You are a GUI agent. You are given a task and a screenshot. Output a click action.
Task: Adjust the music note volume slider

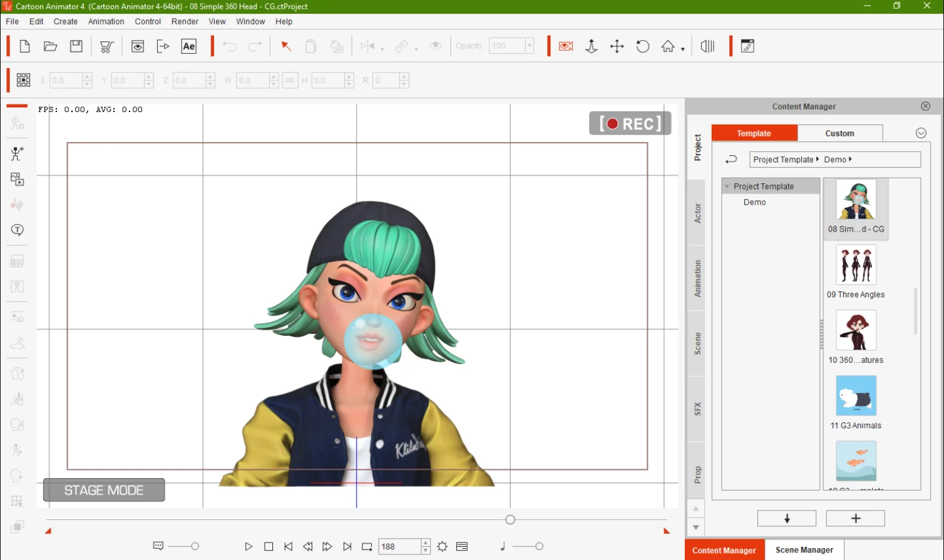coord(539,546)
